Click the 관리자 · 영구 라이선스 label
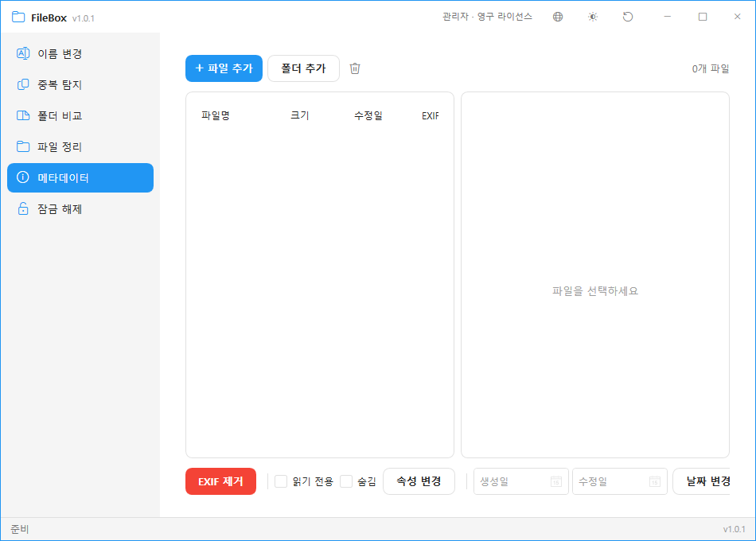 (x=488, y=17)
